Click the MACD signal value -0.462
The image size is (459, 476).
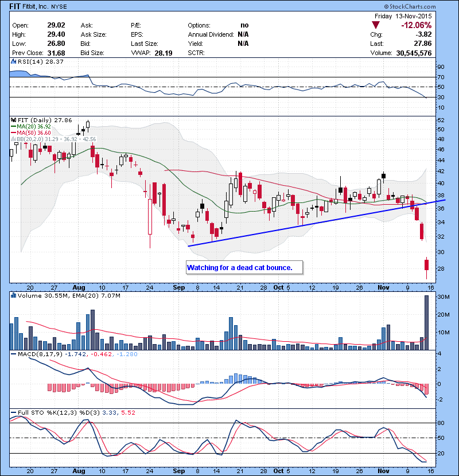coord(102,354)
